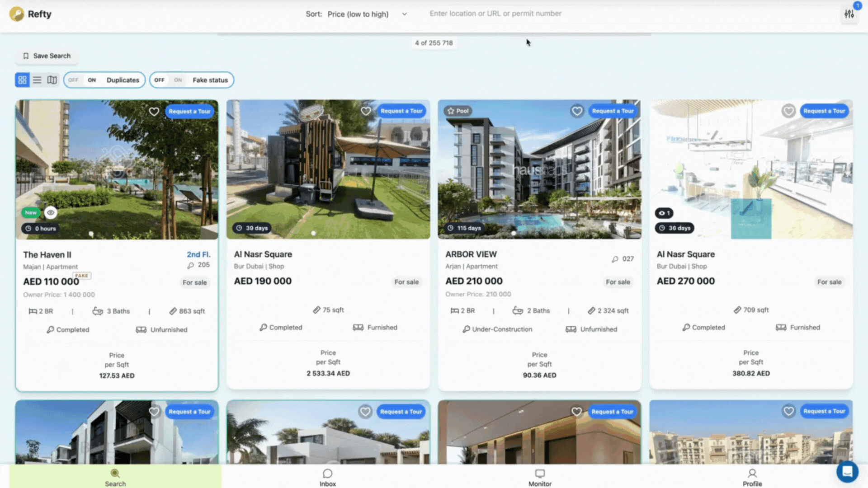Screen dimensions: 868x488
Task: Go to the Profile tab
Action: (752, 477)
